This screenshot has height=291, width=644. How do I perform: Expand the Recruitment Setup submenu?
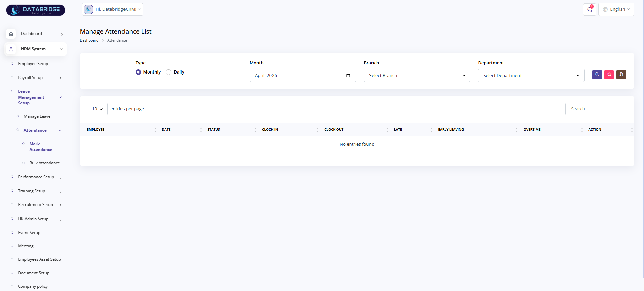(x=61, y=205)
